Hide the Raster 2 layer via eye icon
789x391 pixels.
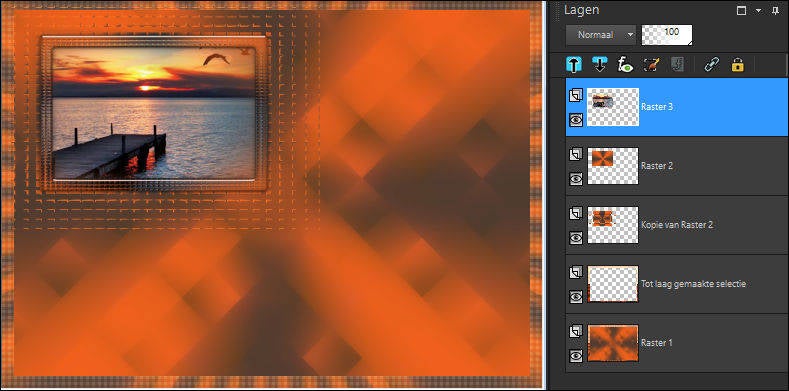(x=576, y=179)
